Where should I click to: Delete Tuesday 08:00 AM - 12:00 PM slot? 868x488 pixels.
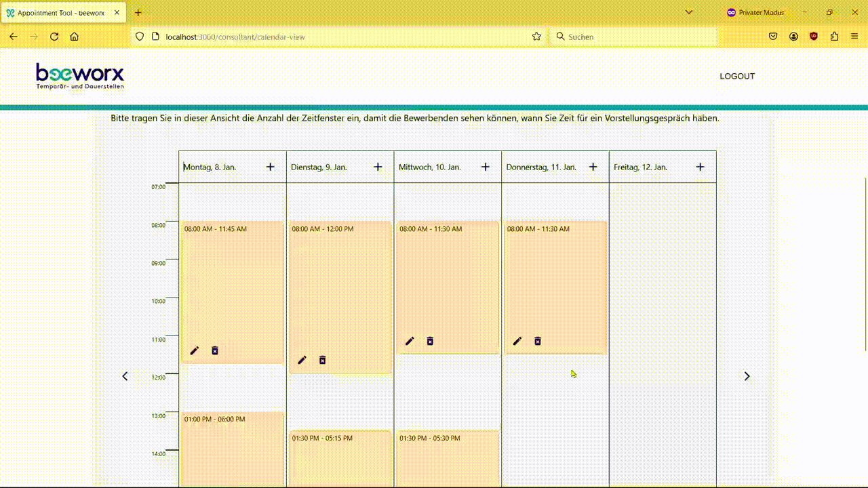(323, 360)
